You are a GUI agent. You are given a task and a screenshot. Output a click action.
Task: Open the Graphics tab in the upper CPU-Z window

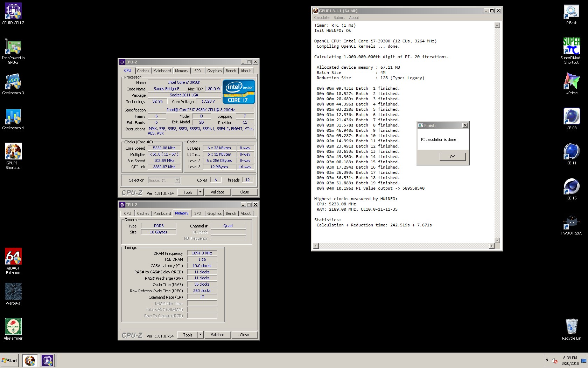[214, 71]
